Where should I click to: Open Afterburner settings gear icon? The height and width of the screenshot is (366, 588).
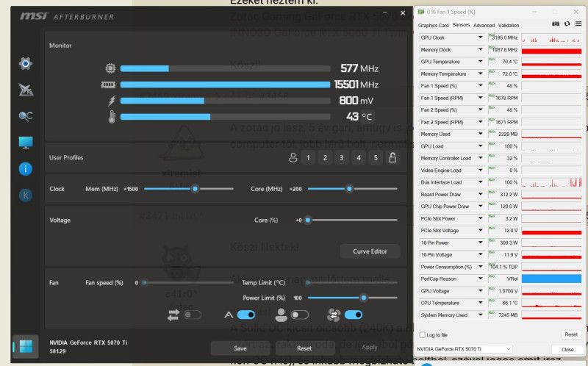coord(26,63)
